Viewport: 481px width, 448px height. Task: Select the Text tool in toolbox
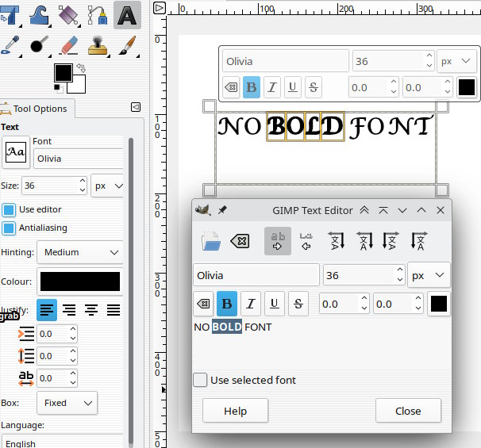point(127,15)
